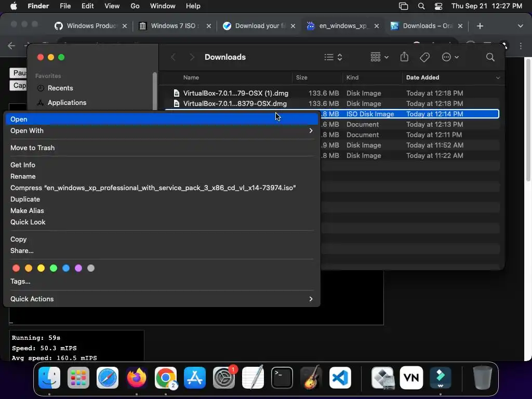
Task: Select Quick Look
Action: pos(162,222)
